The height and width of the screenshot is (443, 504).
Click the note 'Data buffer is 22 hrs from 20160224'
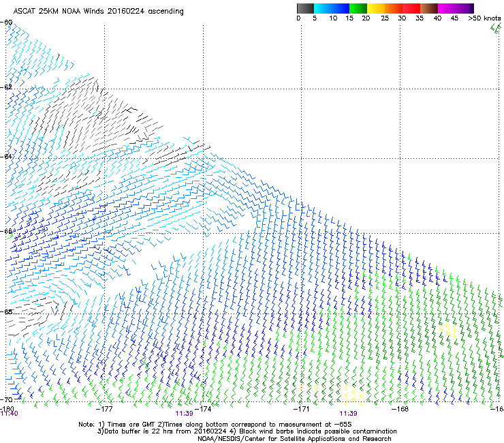pos(165,431)
